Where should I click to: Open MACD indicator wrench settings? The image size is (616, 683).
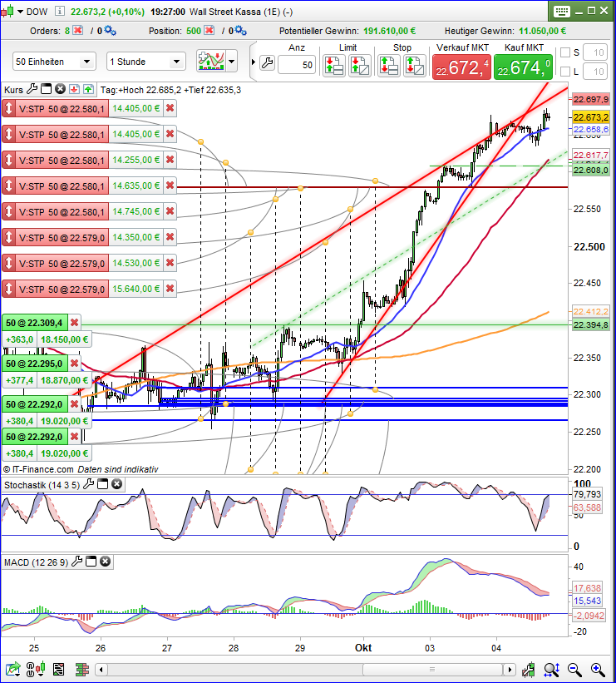(76, 562)
